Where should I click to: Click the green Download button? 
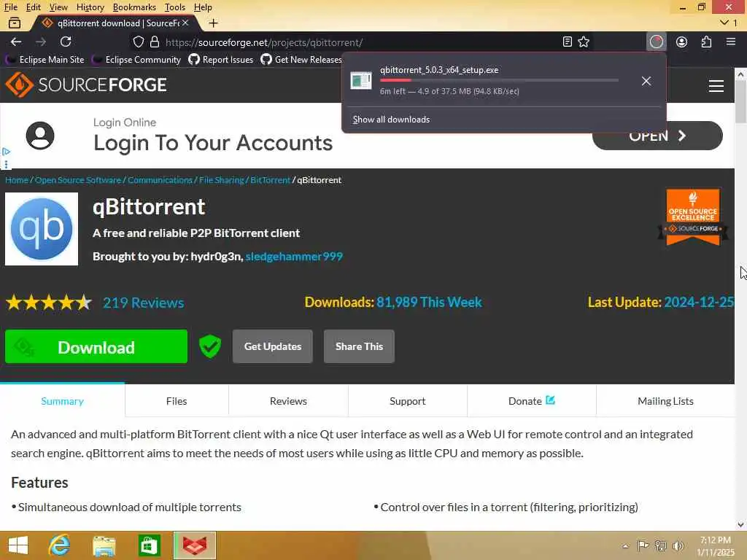96,346
